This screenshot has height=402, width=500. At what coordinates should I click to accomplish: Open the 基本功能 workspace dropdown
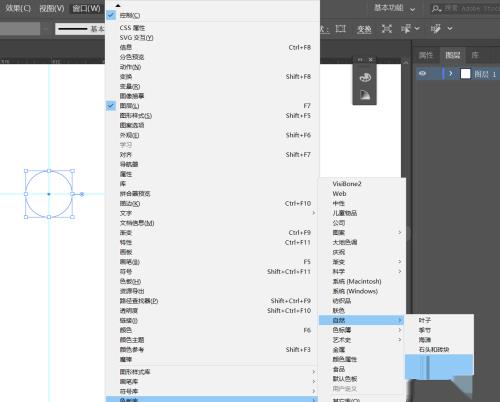tap(394, 8)
